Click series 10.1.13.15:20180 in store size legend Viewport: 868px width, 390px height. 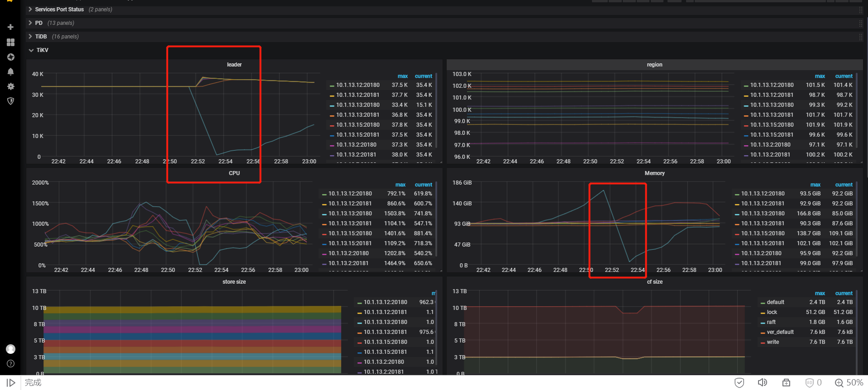[x=386, y=342]
